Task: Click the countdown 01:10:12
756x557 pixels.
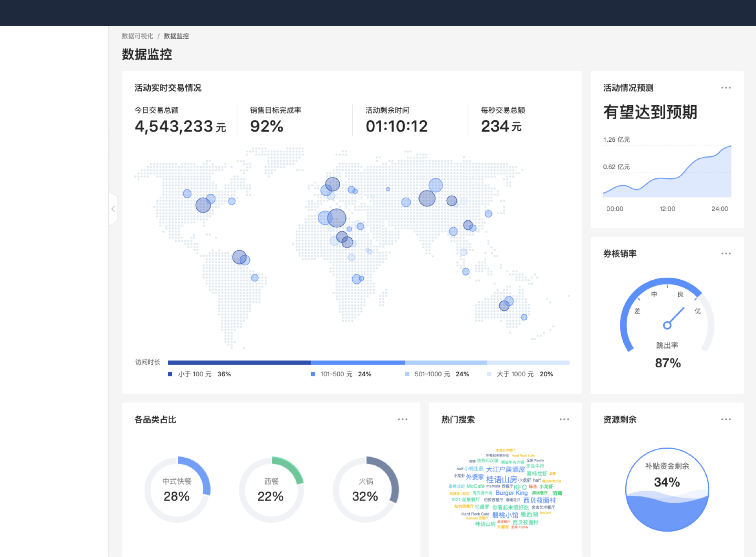Action: 397,127
